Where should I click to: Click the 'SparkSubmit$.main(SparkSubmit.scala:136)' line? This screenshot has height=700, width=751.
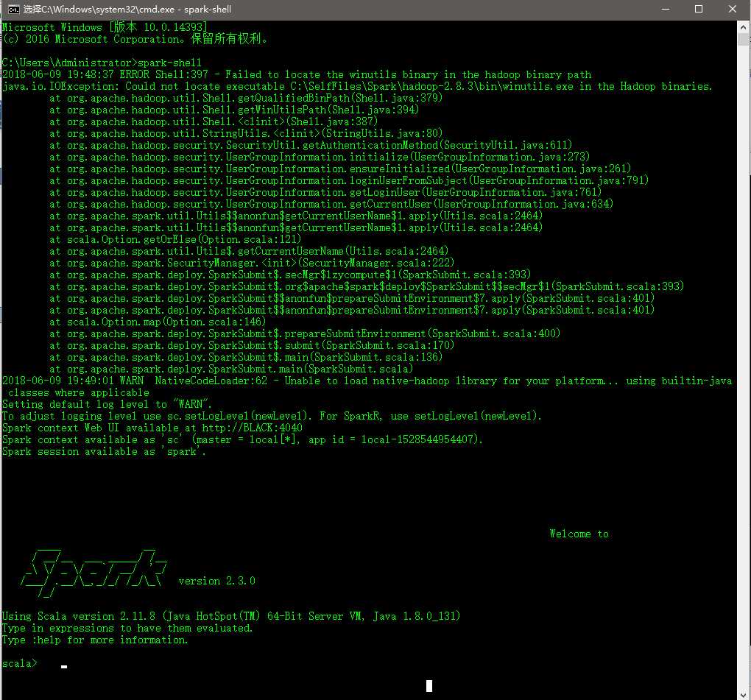pyautogui.click(x=246, y=357)
